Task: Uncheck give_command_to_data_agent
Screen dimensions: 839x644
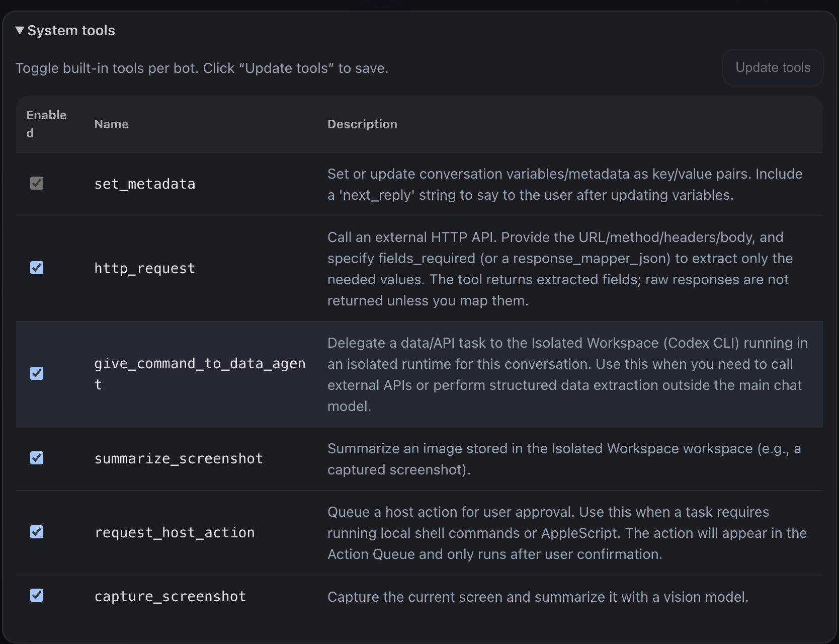Action: click(37, 373)
